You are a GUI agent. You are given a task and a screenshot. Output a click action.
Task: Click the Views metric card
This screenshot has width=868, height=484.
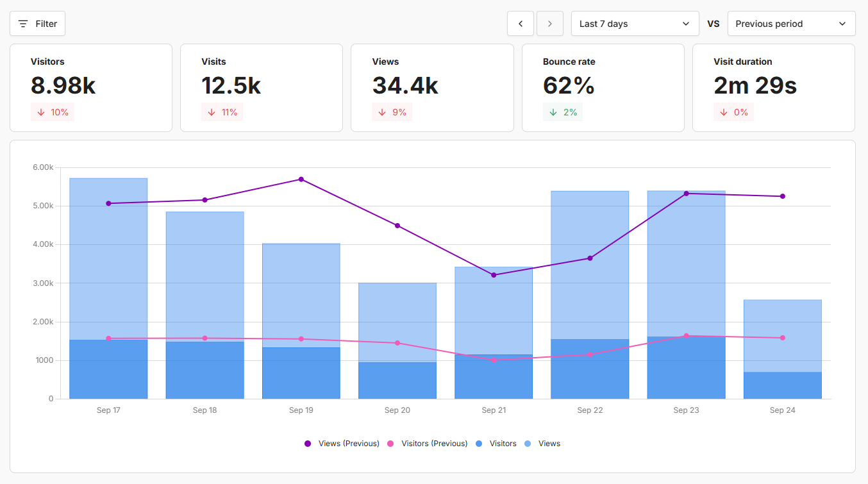(432, 88)
